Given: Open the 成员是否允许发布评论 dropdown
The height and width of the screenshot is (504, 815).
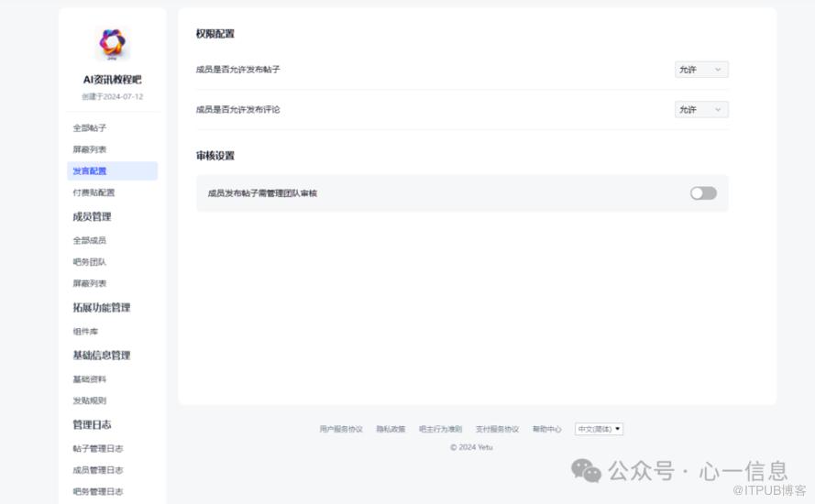Looking at the screenshot, I should click(x=701, y=110).
